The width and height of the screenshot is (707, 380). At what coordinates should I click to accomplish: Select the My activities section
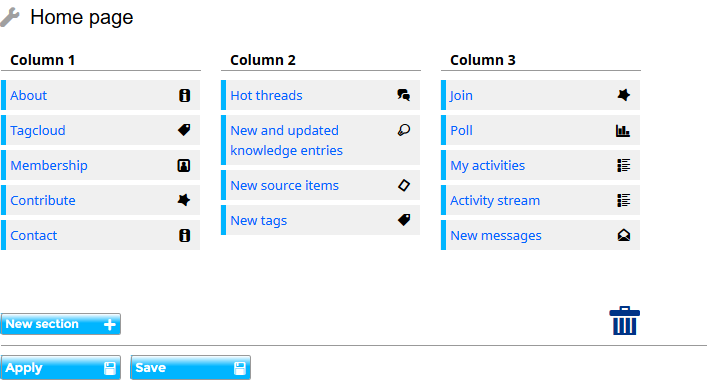tap(487, 165)
